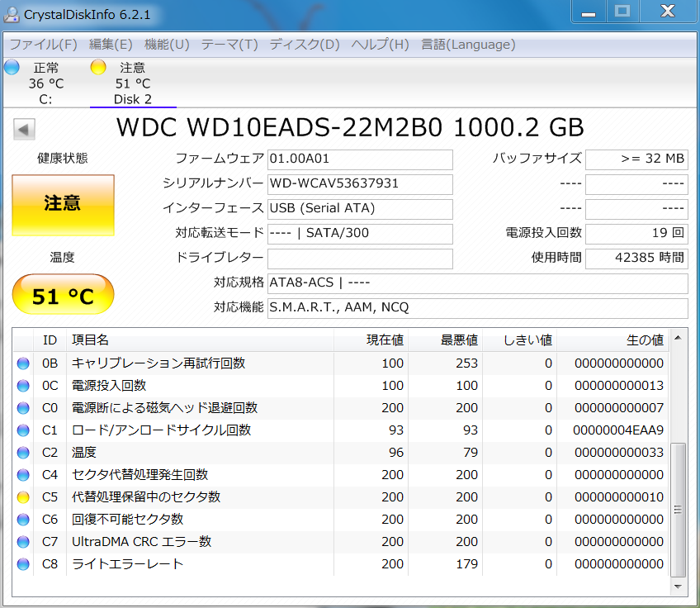
Task: Select row ライトエラーレート
Action: click(341, 565)
